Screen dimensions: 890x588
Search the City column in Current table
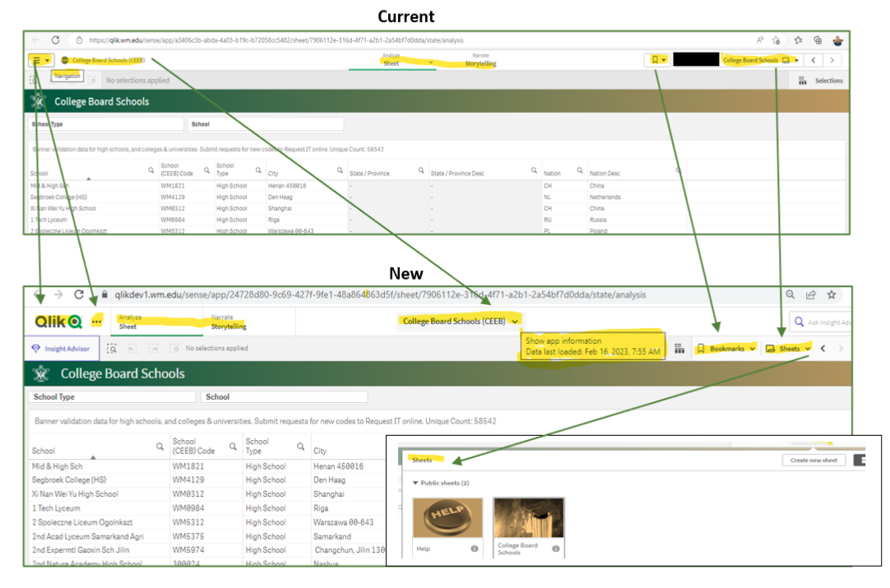(340, 170)
